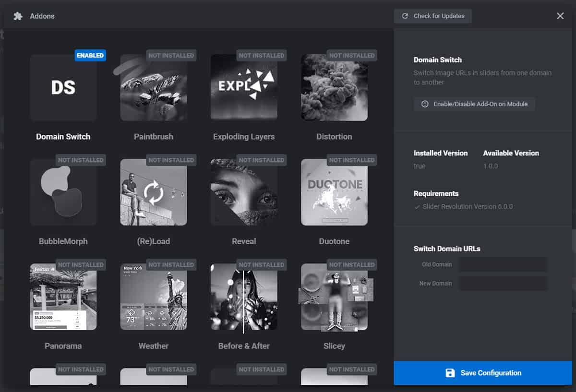Select the Paintbrush addon thumbnail
The height and width of the screenshot is (392, 576).
[154, 87]
